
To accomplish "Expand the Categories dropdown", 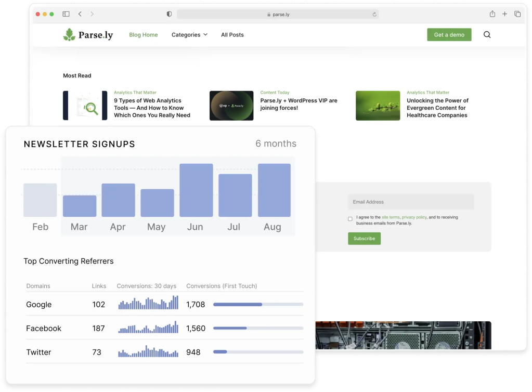I will (189, 35).
